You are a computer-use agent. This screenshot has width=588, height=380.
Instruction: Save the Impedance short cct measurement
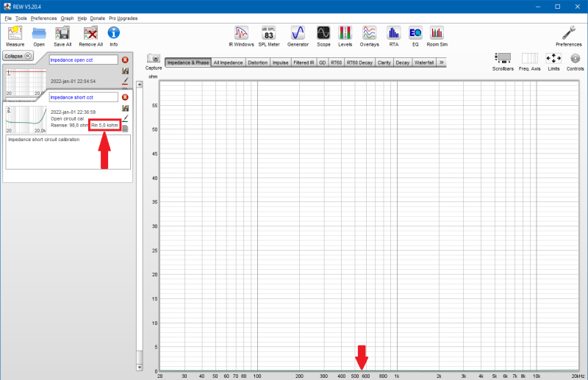125,108
